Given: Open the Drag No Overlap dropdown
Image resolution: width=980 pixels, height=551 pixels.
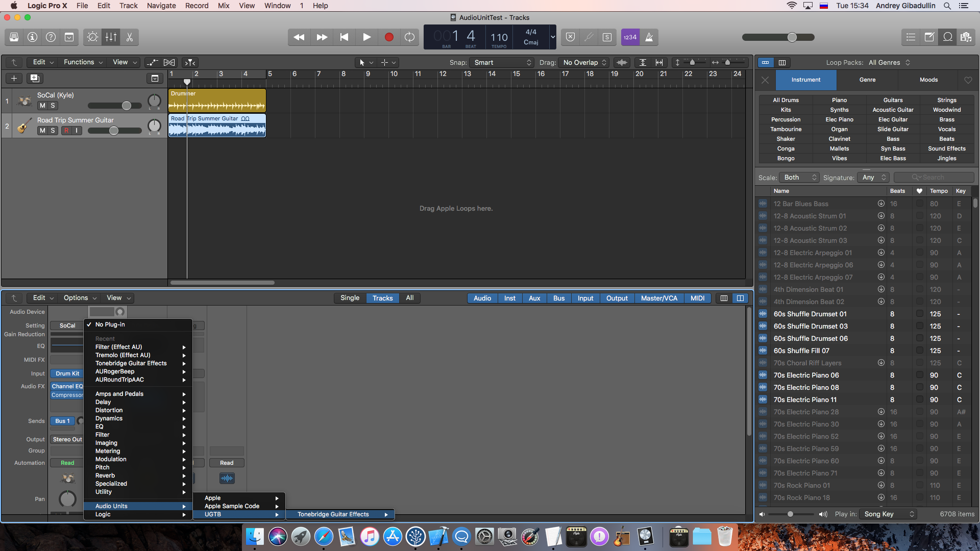Looking at the screenshot, I should (584, 62).
